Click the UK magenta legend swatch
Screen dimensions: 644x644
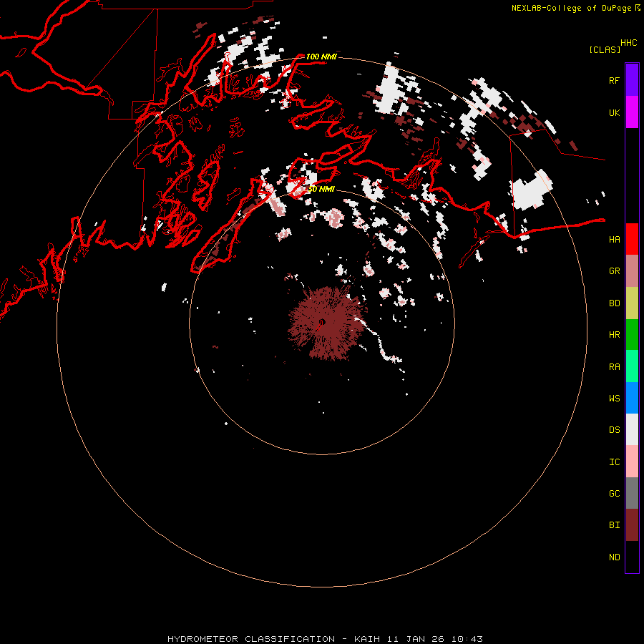tap(632, 112)
